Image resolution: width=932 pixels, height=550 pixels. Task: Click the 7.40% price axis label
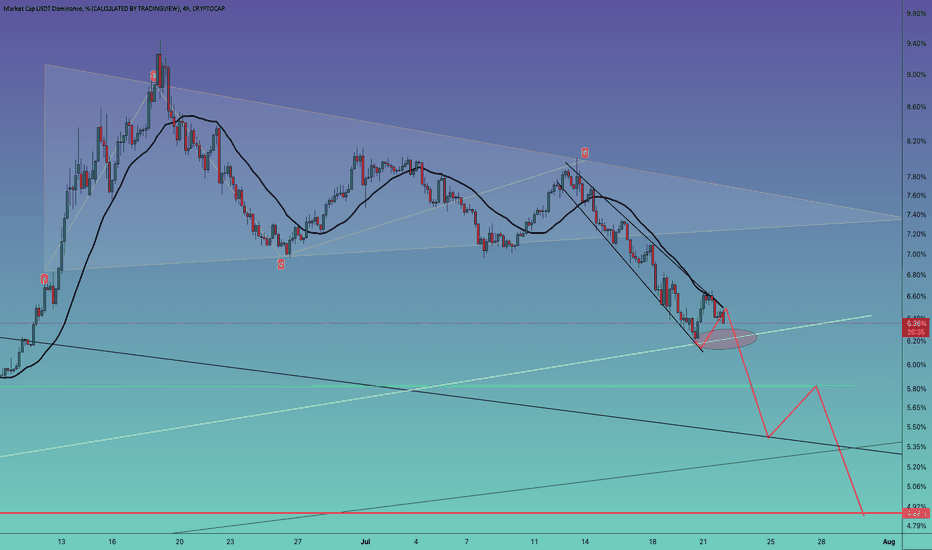(x=916, y=215)
